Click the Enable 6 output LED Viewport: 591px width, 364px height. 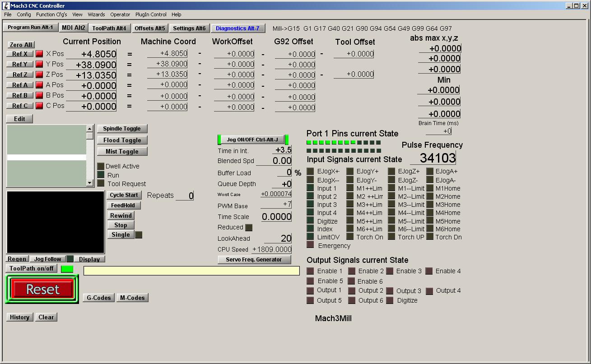[x=351, y=281]
